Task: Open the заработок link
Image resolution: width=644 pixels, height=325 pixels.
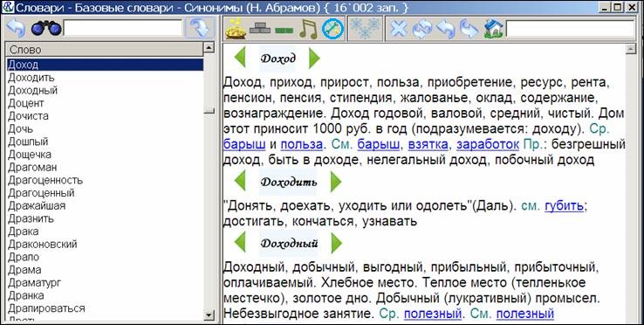Action: (x=488, y=145)
